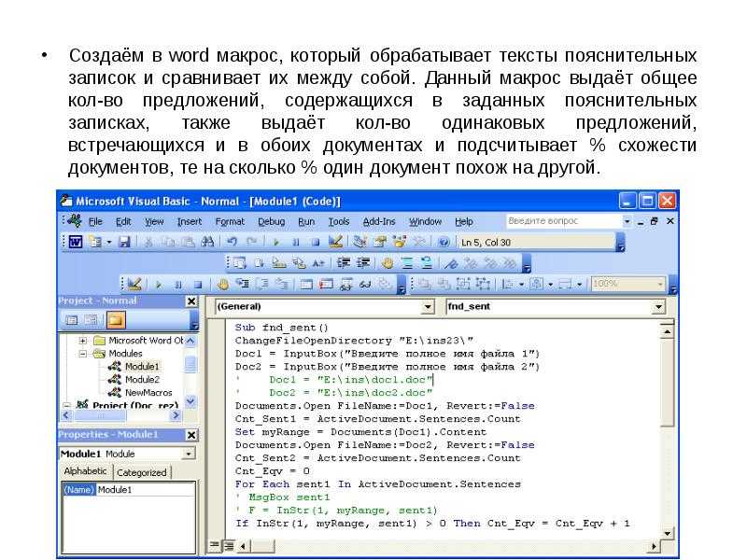Click the 'Sub fnd_sent()' code line
Image resolution: width=747 pixels, height=560 pixels.
[x=282, y=328]
